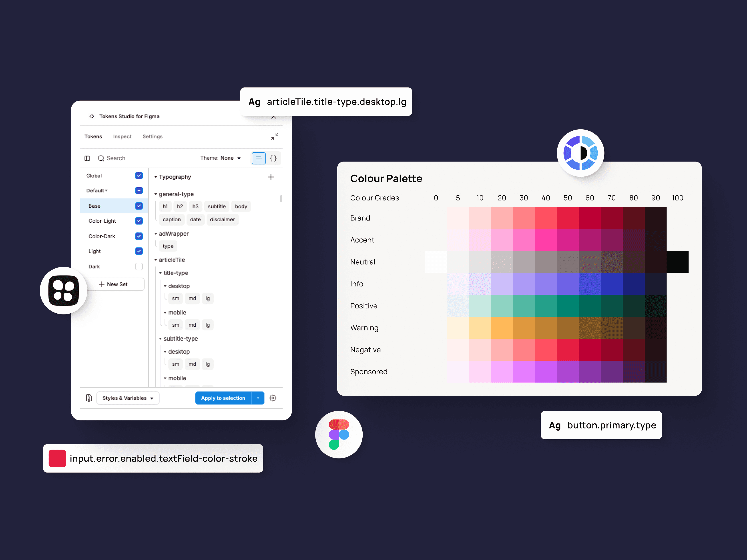Enable the Dark token set checkbox
This screenshot has height=560, width=747.
click(x=139, y=267)
